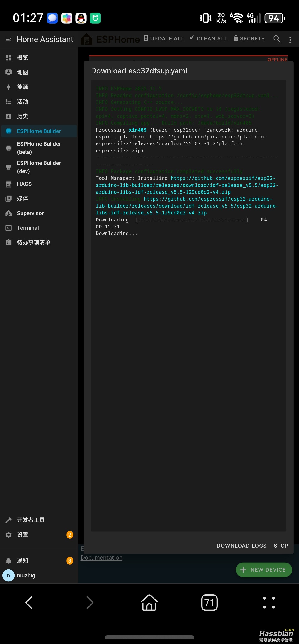This screenshot has height=644, width=299.
Task: Click the ESPHome search magnifier icon
Action: [x=277, y=39]
